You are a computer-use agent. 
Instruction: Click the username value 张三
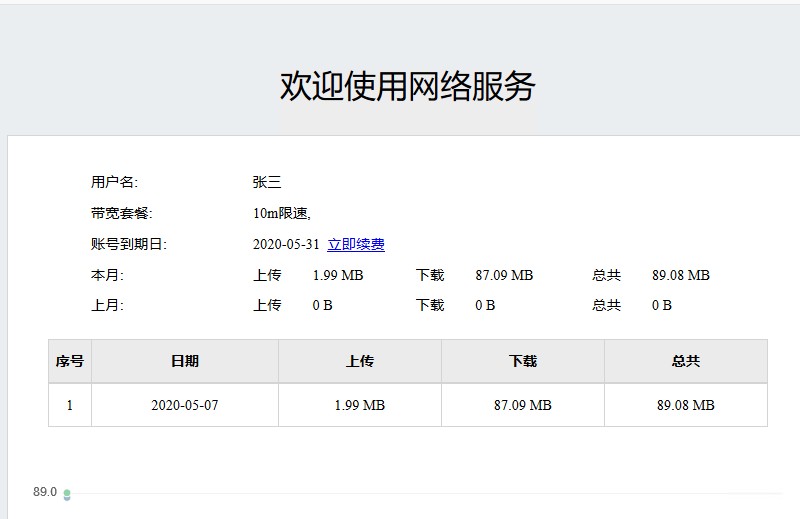tap(267, 182)
